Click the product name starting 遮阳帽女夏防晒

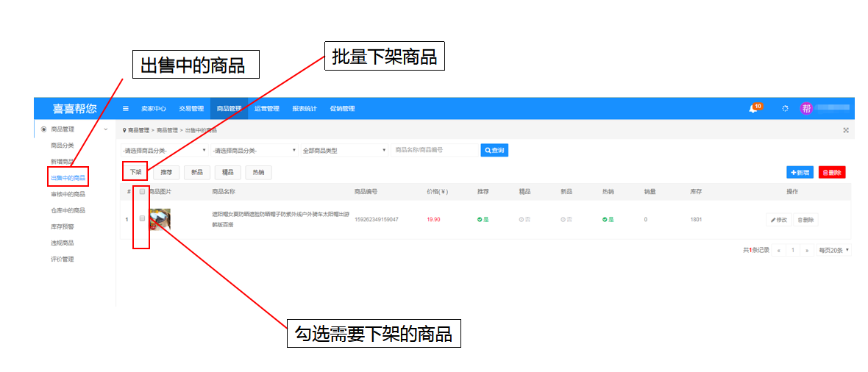click(x=281, y=219)
